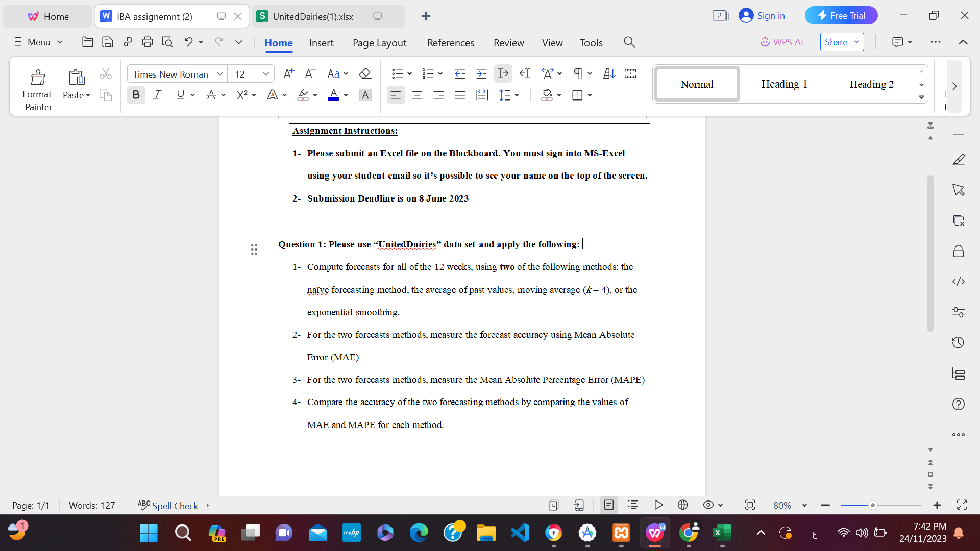Expand the font size dropdown

tap(265, 73)
